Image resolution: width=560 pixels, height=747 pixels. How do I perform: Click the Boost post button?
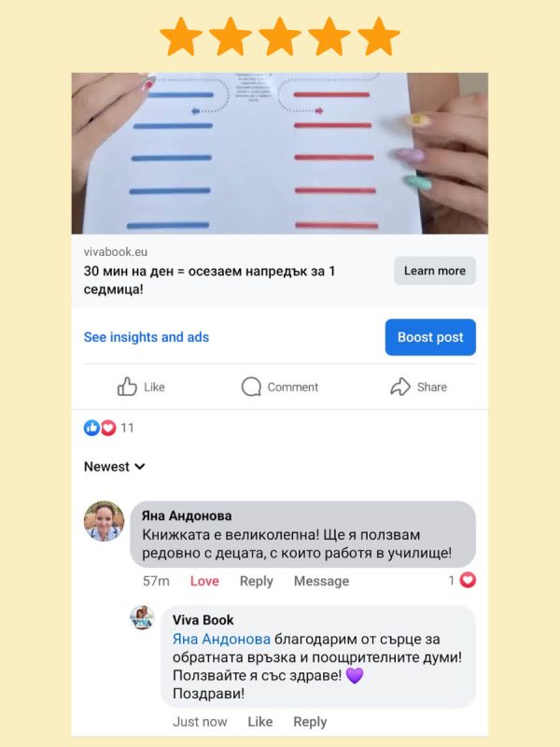(430, 337)
